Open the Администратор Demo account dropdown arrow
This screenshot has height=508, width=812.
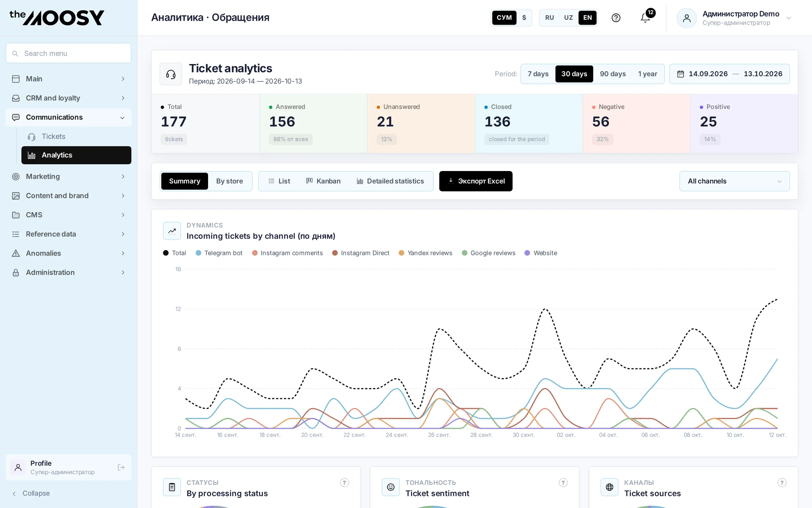point(789,18)
